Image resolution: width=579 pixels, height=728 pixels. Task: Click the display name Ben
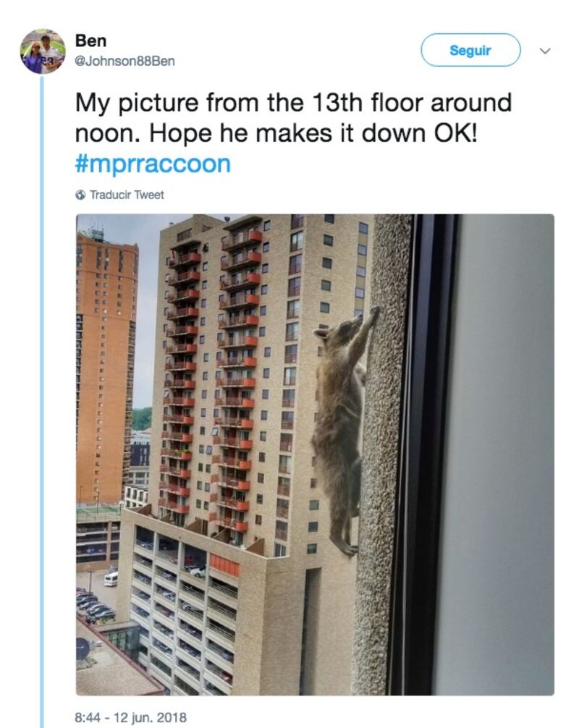point(91,41)
